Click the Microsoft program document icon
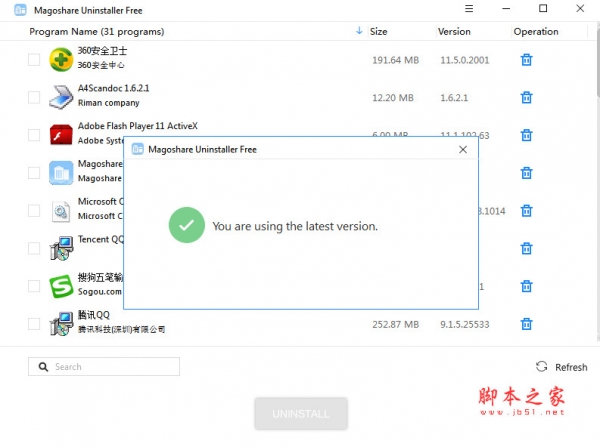This screenshot has height=447, width=600. click(x=61, y=211)
